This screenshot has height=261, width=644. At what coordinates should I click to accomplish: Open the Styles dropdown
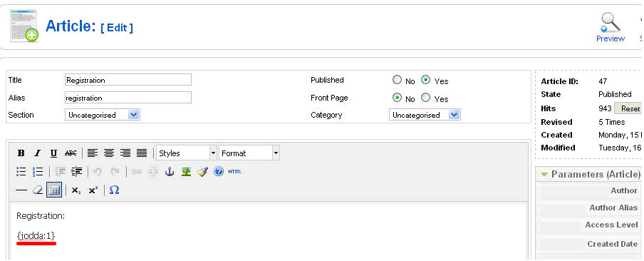[187, 153]
